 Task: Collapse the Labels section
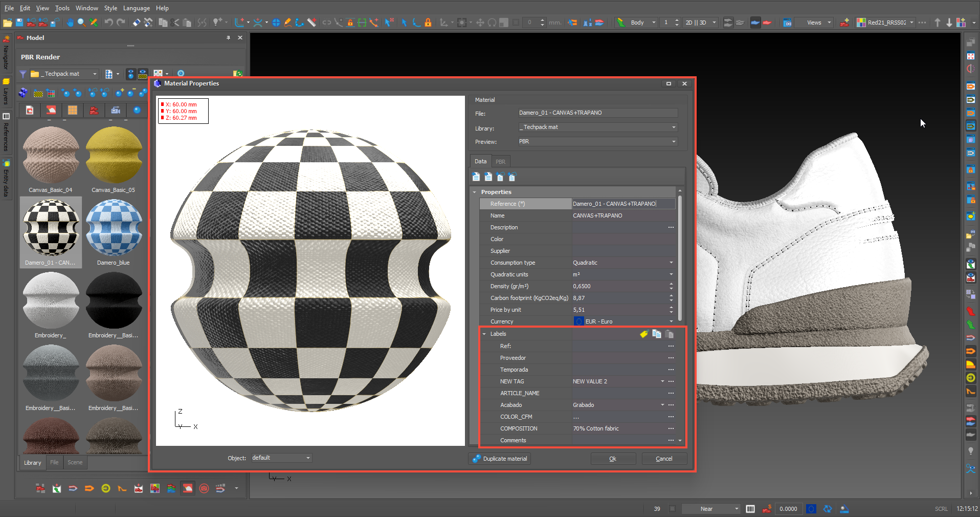[484, 334]
